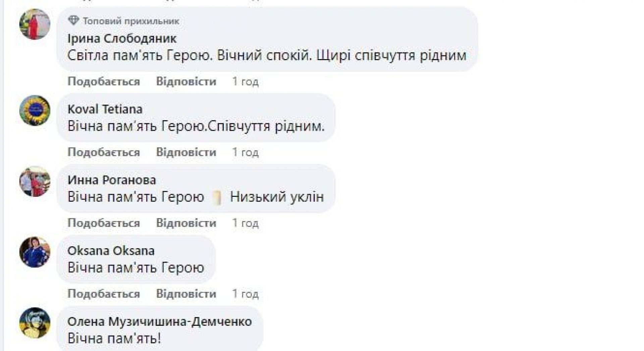Click the timestamp on Oksana Oksana's comment
The image size is (644, 351).
pyautogui.click(x=246, y=294)
